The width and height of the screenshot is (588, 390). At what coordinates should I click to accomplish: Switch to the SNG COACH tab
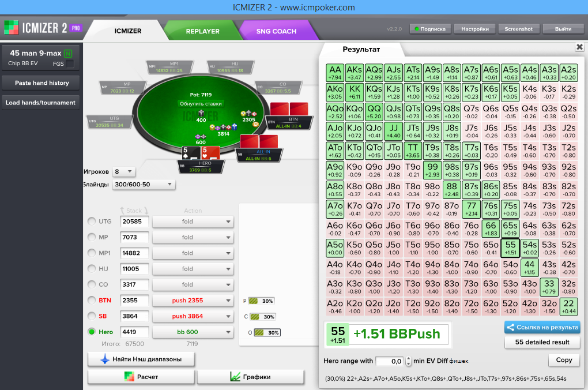276,31
